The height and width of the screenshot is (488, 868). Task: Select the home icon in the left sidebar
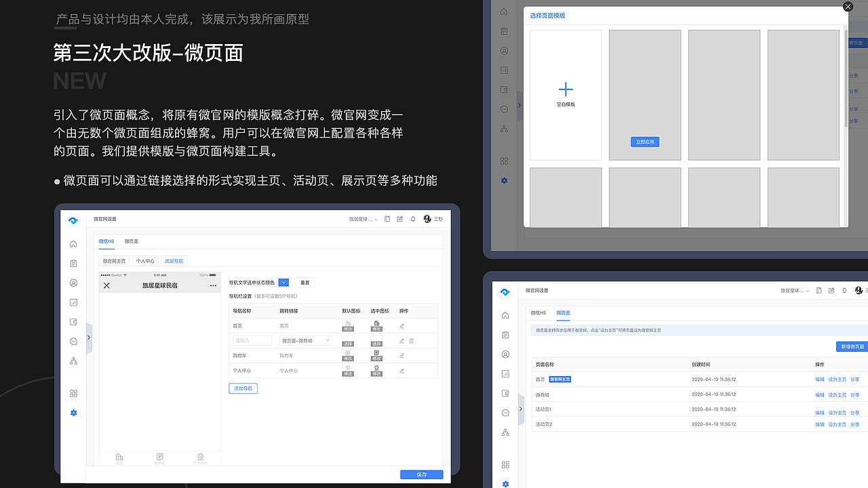(73, 244)
